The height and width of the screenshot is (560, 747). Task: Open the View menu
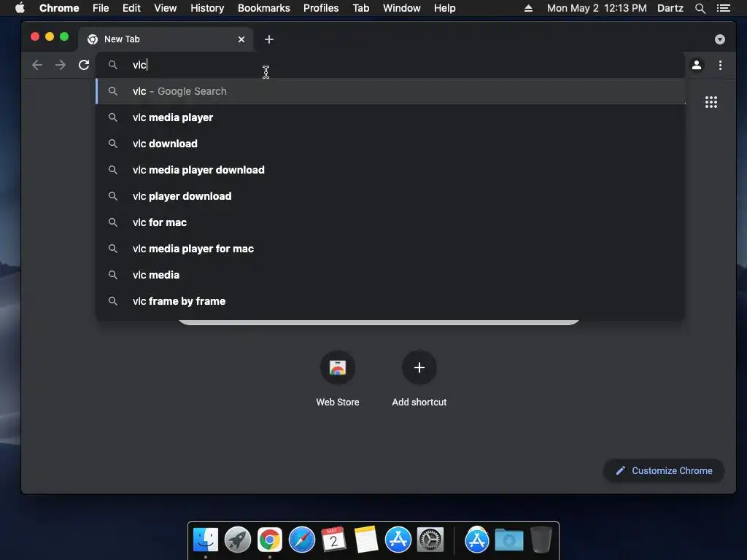click(x=166, y=8)
